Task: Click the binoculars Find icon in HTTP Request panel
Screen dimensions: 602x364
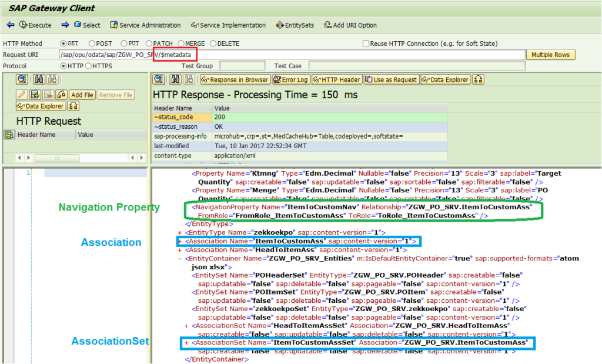Action: coord(39,79)
